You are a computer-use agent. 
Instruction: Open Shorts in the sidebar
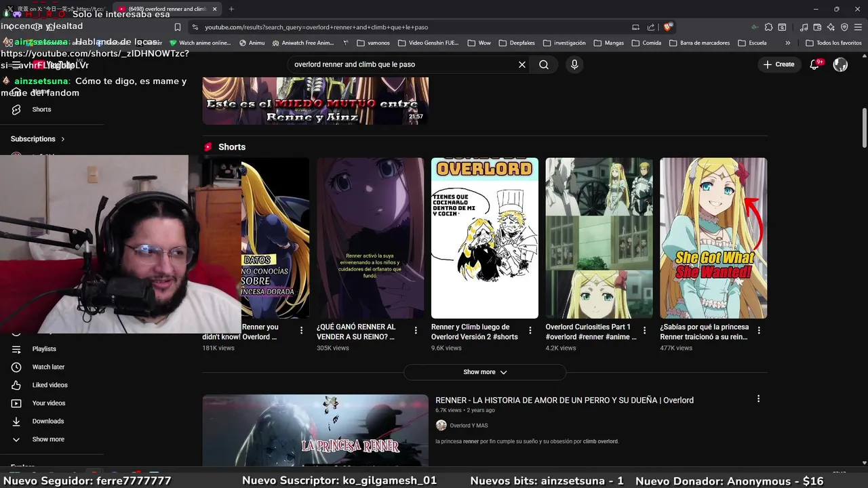41,109
